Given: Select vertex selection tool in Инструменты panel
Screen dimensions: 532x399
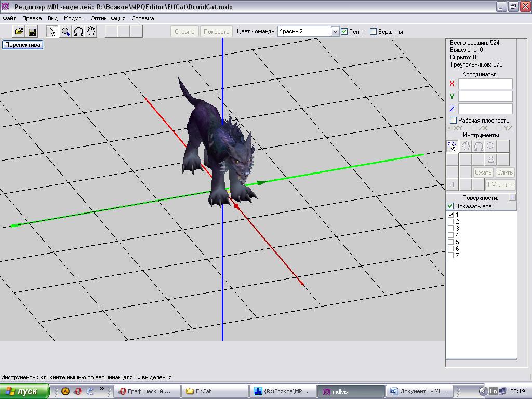Looking at the screenshot, I should 452,146.
